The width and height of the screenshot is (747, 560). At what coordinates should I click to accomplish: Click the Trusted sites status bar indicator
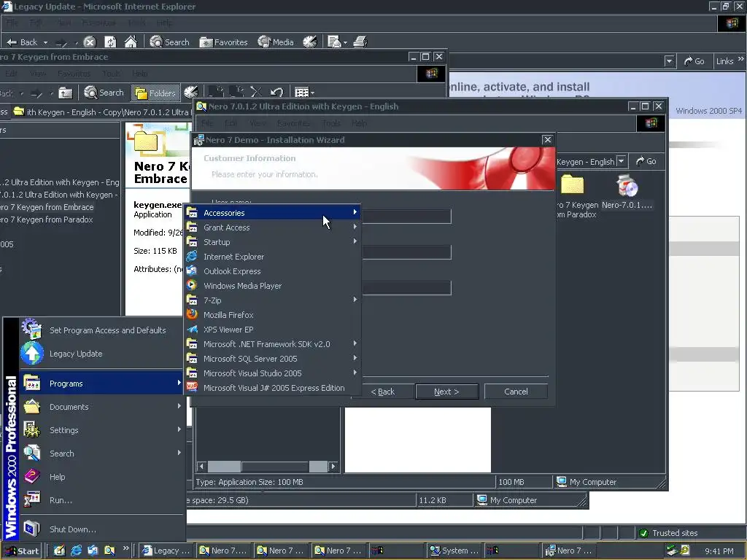[668, 533]
